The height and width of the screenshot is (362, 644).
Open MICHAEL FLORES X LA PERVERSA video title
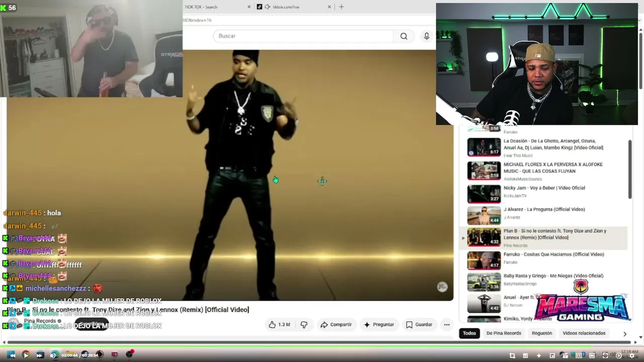[x=553, y=168]
